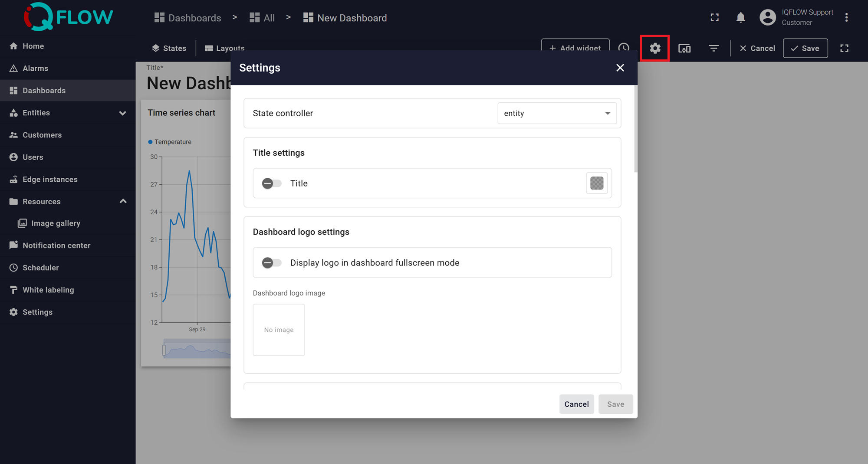Click Cancel button in Settings dialog

(x=576, y=404)
